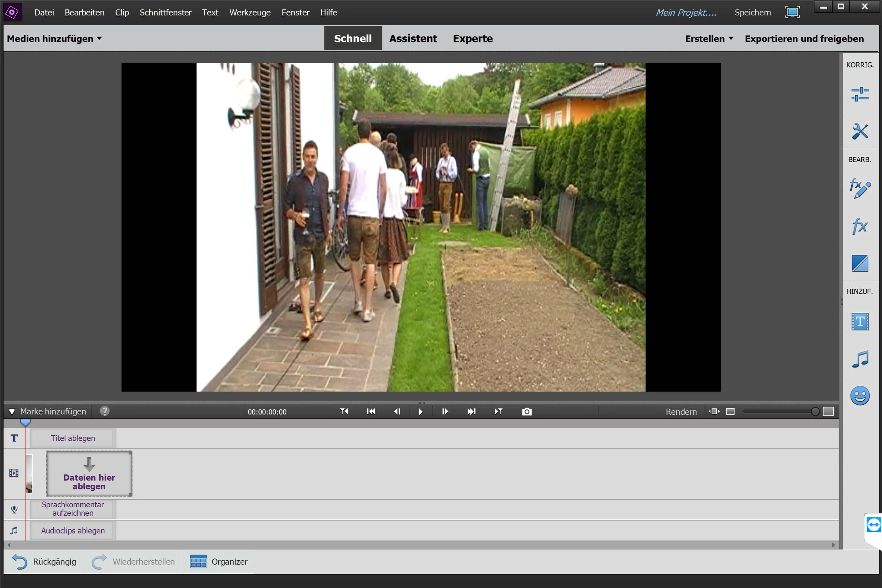Open the Adjustments sliders panel icon
Screen dimensions: 882x588
point(860,94)
